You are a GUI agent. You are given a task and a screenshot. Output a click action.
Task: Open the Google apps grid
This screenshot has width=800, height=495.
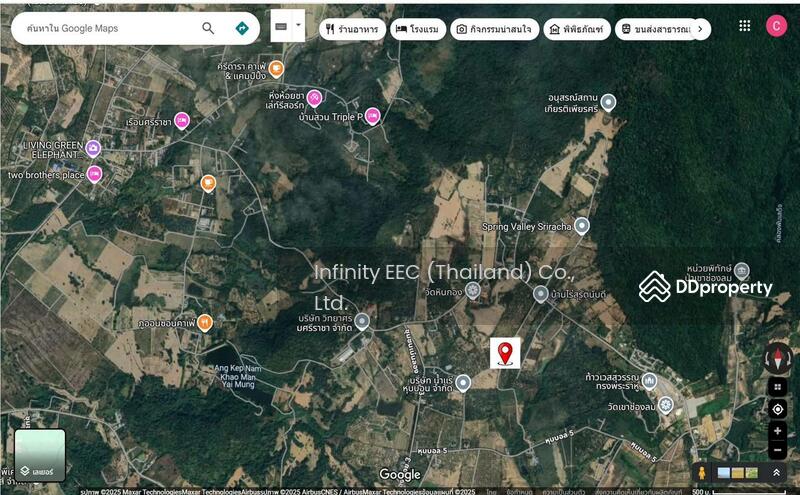click(x=744, y=26)
